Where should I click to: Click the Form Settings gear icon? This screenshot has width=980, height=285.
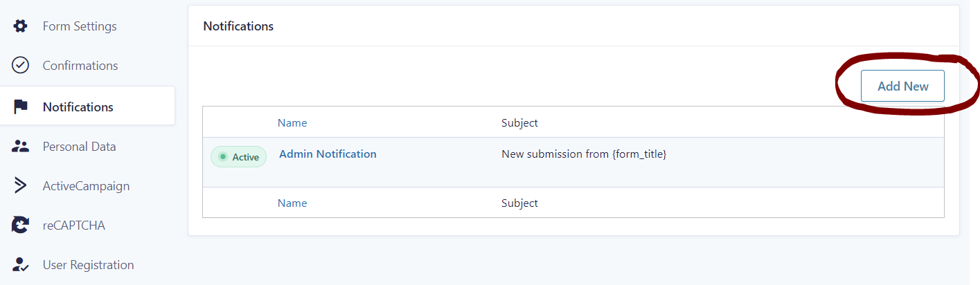click(21, 26)
